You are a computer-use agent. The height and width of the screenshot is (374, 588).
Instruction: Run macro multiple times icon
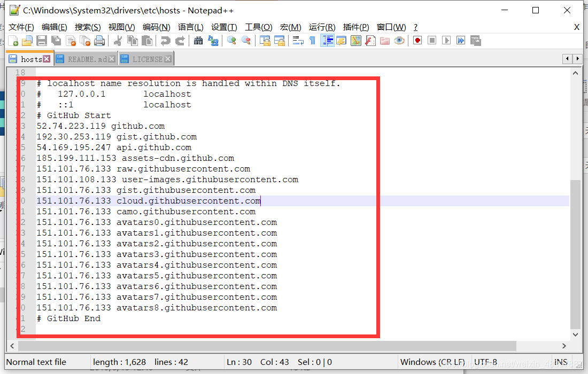[x=461, y=41]
